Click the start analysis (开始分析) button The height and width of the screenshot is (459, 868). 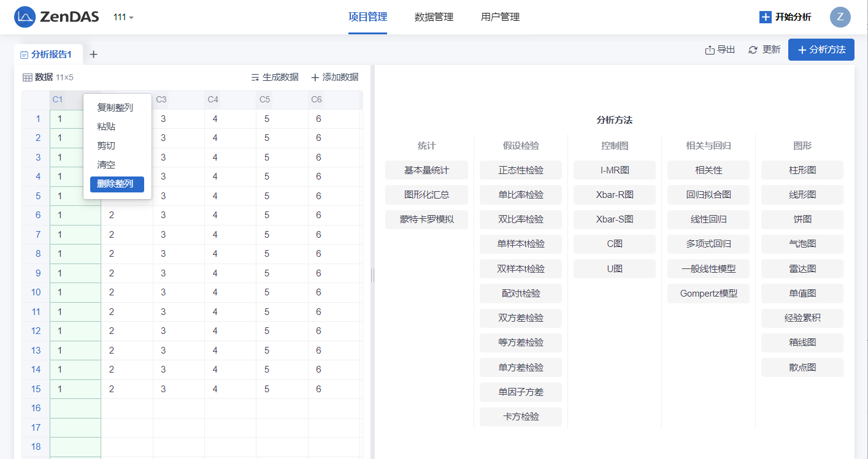tap(785, 17)
